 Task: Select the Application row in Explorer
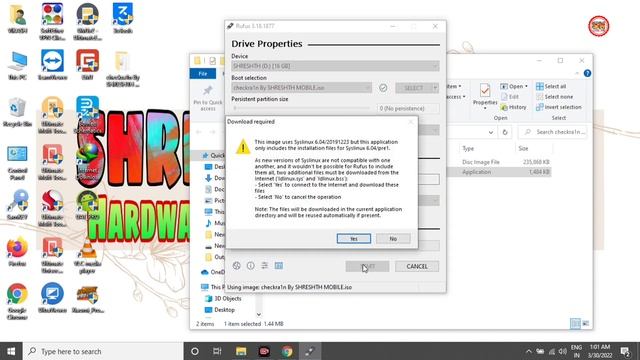(x=500, y=172)
